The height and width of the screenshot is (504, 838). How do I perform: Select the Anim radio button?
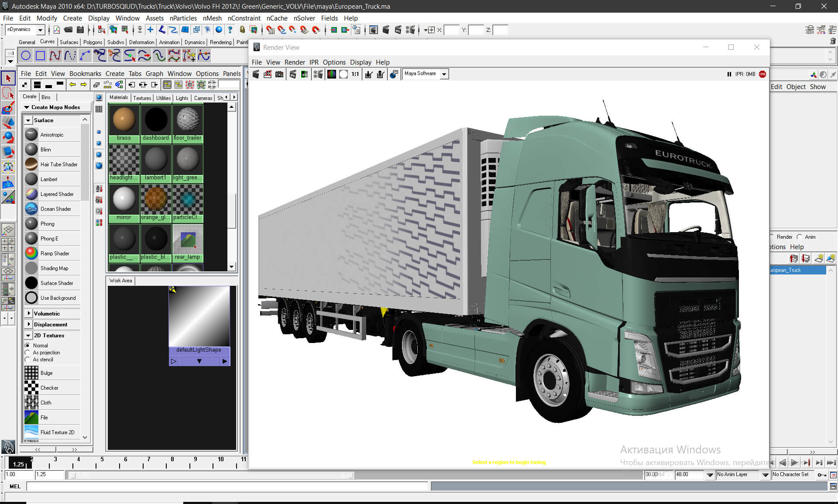(x=799, y=237)
